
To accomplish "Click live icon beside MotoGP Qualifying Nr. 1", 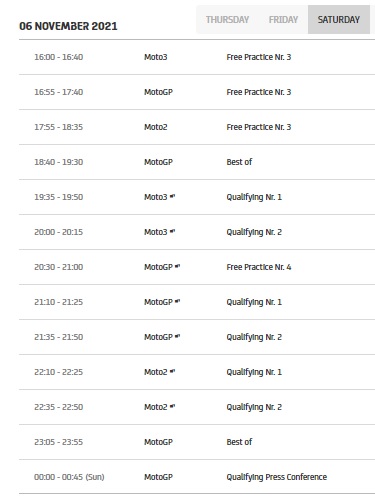I will (x=177, y=301).
